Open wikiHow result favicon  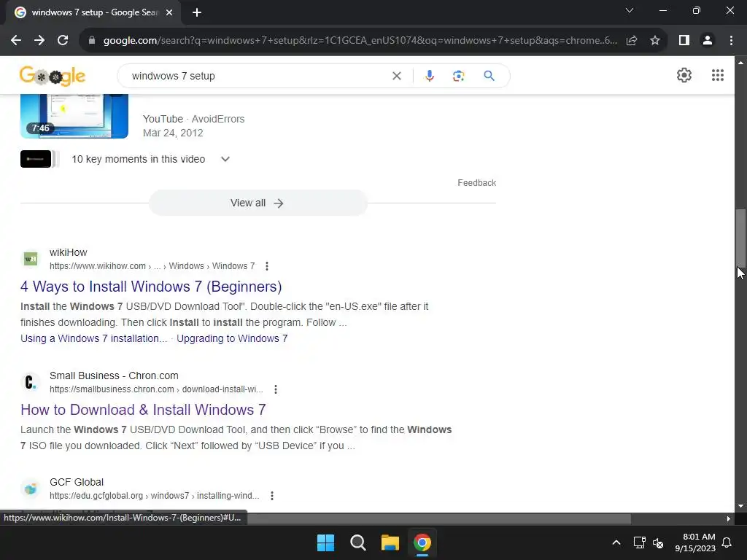click(x=31, y=259)
